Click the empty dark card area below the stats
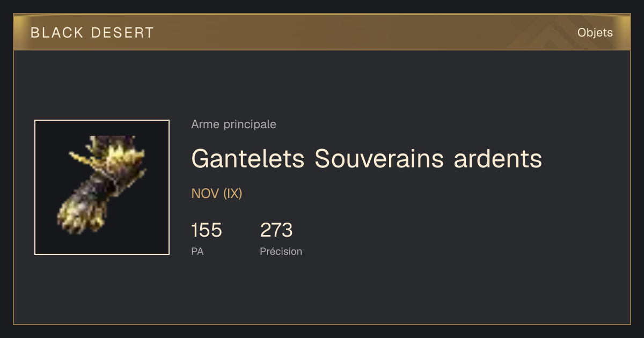 click(x=376, y=292)
